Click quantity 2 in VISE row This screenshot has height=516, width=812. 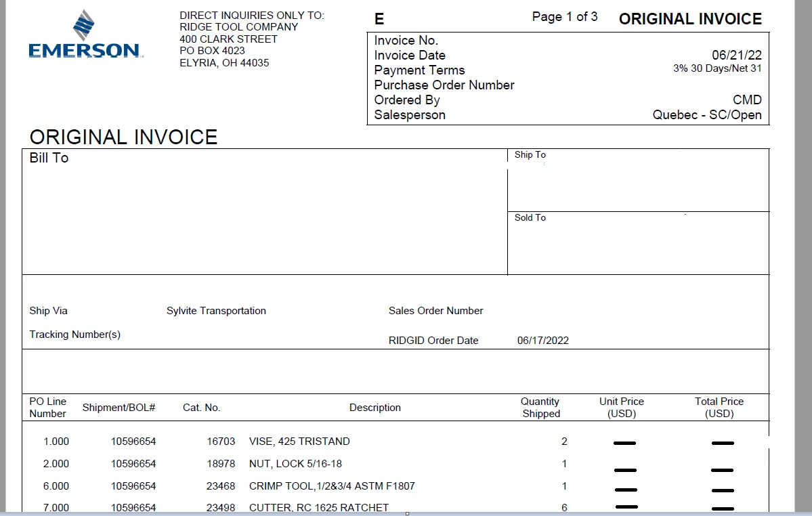pyautogui.click(x=564, y=442)
